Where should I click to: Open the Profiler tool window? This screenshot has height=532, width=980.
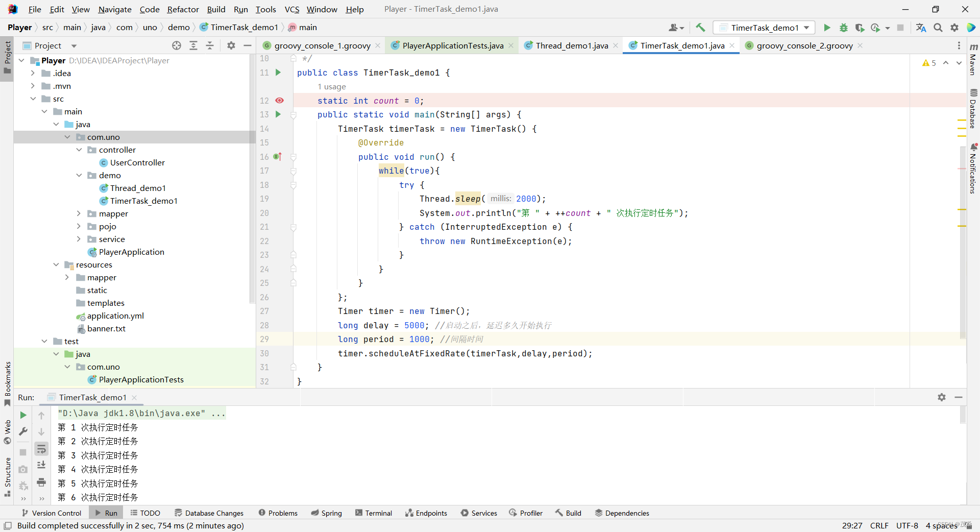pos(526,513)
